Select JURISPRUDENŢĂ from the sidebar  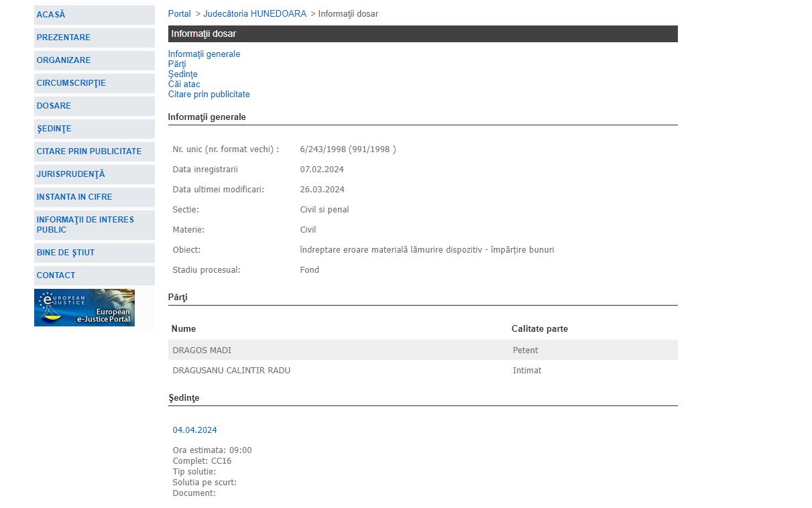tap(70, 174)
